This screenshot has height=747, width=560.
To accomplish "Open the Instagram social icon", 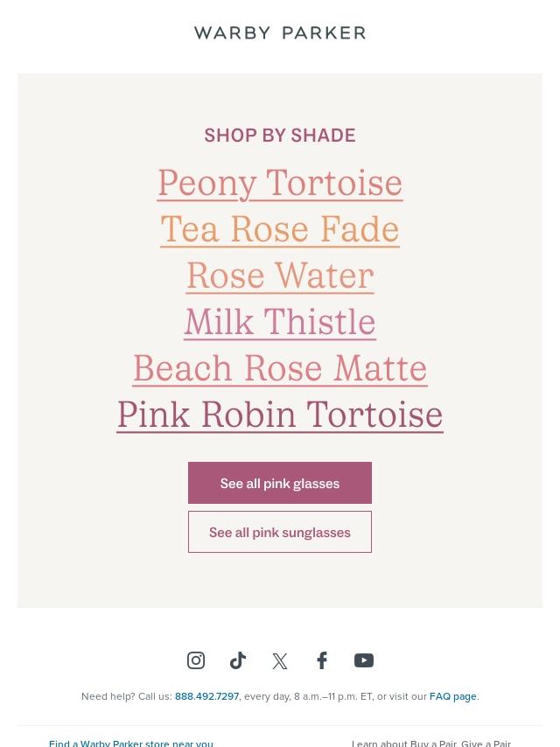I will point(196,660).
